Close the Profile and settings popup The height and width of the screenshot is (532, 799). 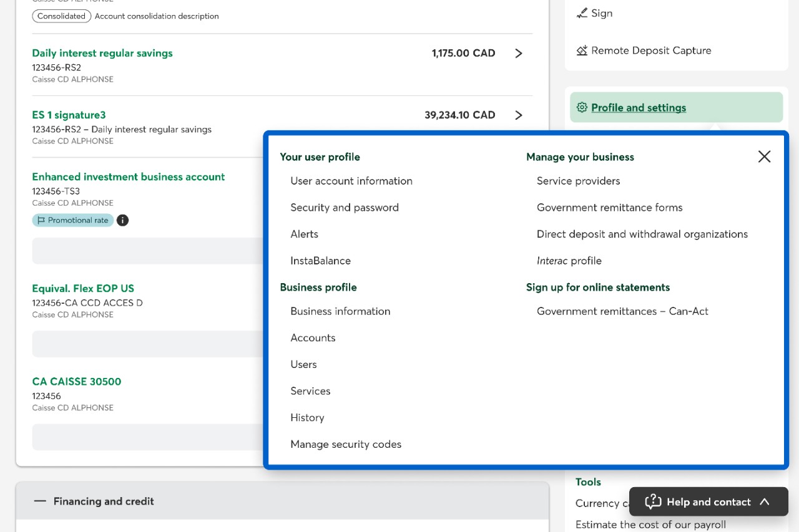764,157
